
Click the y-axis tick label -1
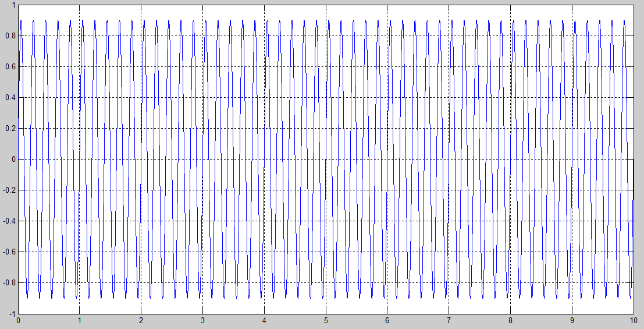tap(12, 313)
